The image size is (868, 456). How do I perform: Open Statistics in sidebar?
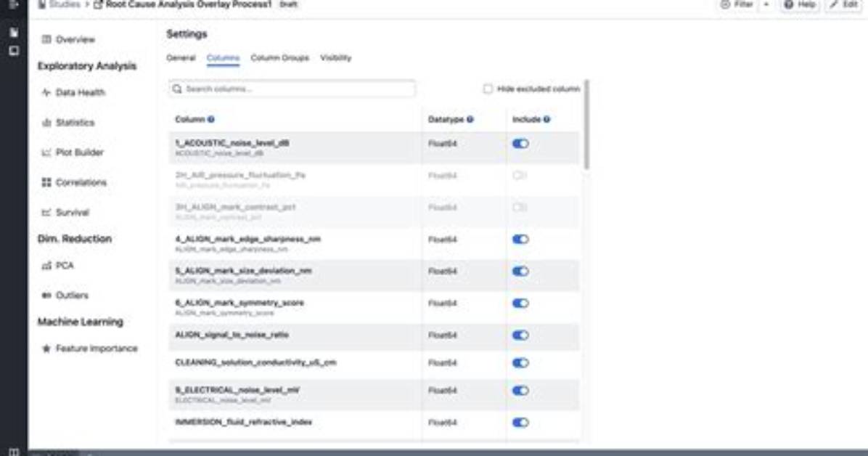click(67, 123)
